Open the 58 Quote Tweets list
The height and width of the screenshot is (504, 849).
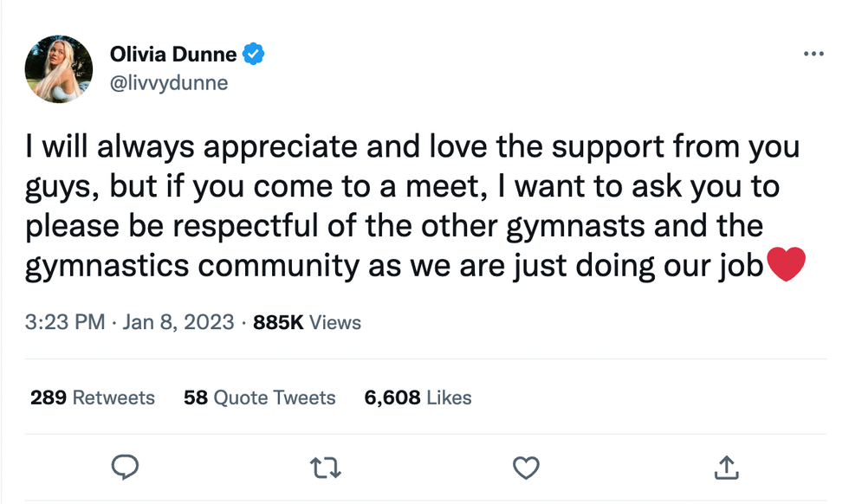(260, 397)
